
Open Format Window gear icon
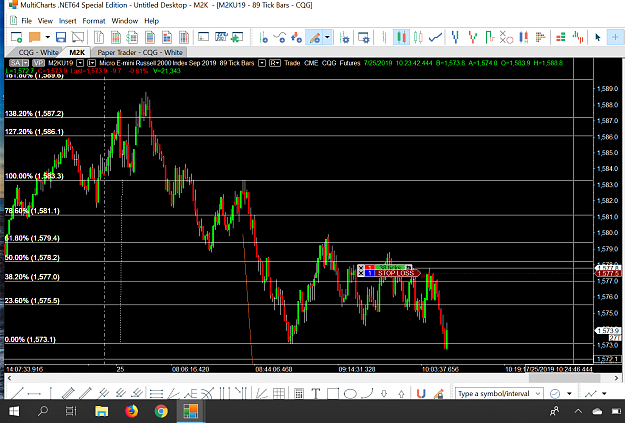pyautogui.click(x=364, y=37)
